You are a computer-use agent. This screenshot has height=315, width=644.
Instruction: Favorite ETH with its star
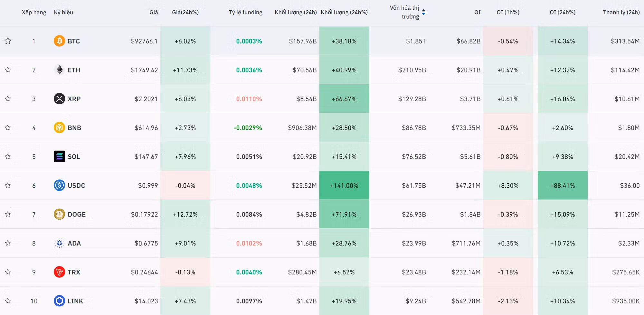point(8,70)
